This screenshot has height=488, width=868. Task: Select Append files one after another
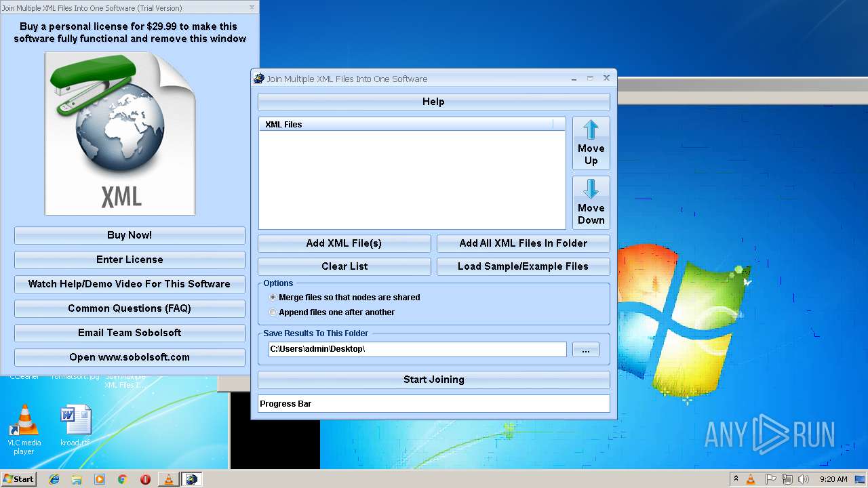[332, 312]
